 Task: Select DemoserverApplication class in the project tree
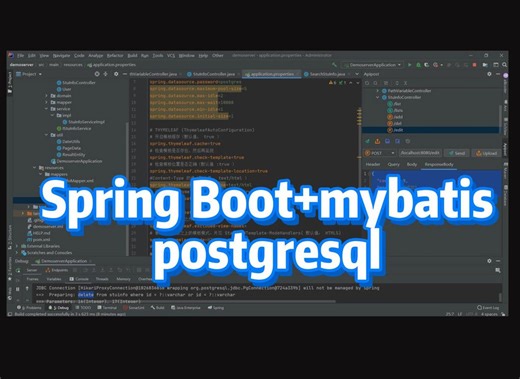click(x=76, y=161)
